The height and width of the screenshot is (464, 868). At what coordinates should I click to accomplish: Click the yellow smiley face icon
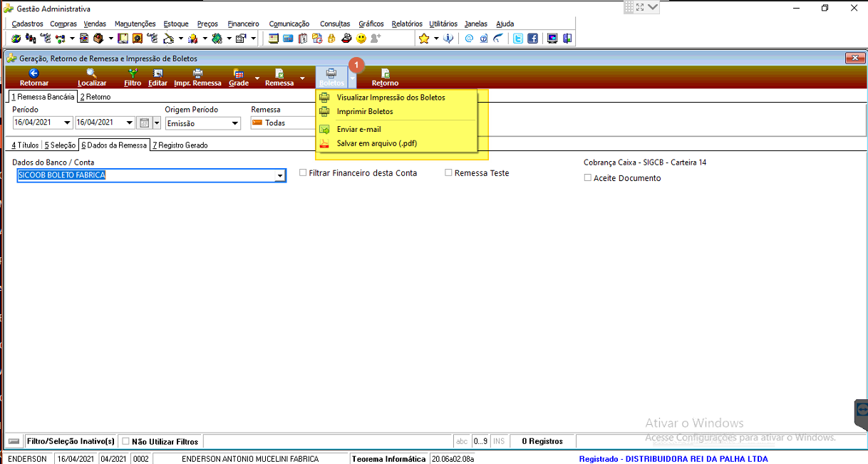coord(361,38)
